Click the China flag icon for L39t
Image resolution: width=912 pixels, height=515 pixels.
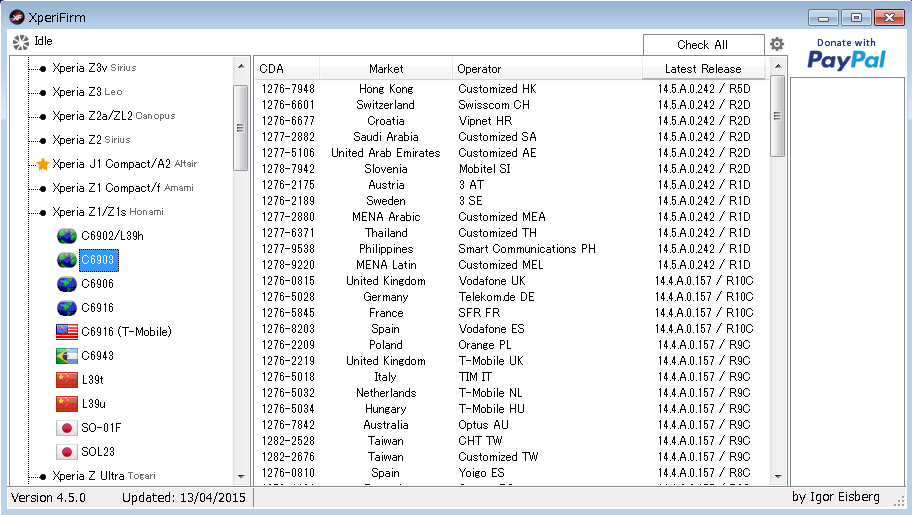[67, 379]
